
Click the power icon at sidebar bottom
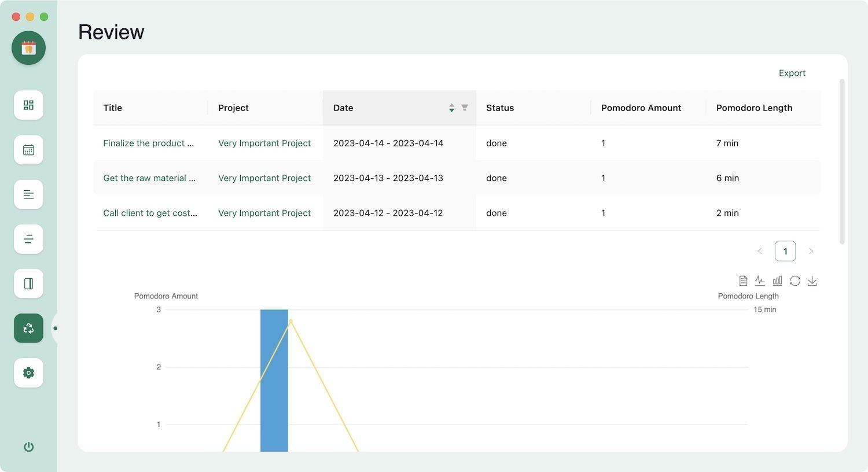[x=28, y=447]
